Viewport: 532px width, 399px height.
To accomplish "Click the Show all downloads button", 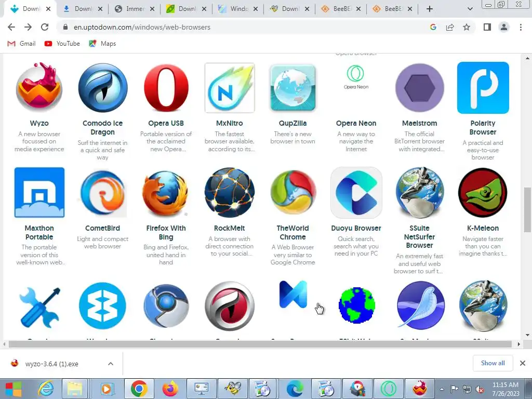I will pyautogui.click(x=493, y=363).
